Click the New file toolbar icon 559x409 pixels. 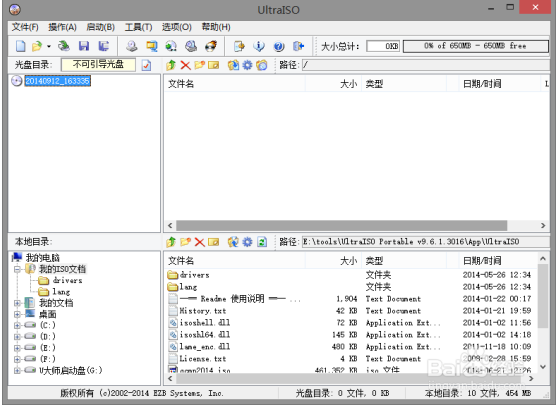click(x=21, y=46)
